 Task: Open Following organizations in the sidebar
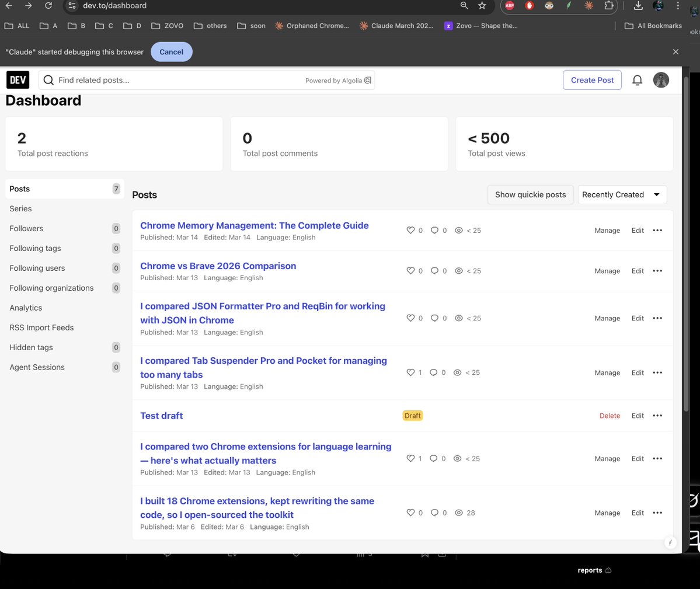(65, 288)
